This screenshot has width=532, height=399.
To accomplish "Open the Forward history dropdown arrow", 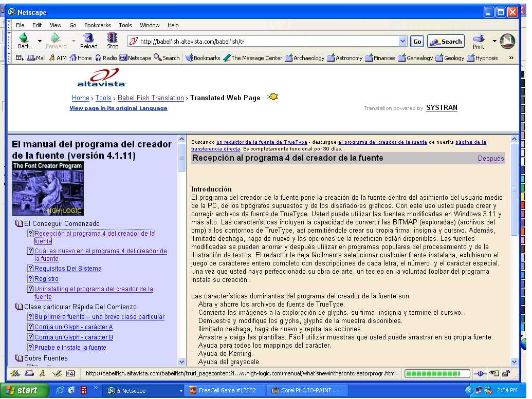I will [74, 41].
